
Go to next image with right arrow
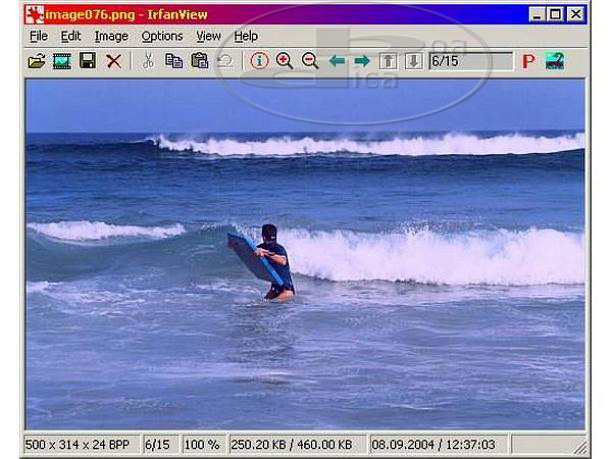tap(362, 61)
